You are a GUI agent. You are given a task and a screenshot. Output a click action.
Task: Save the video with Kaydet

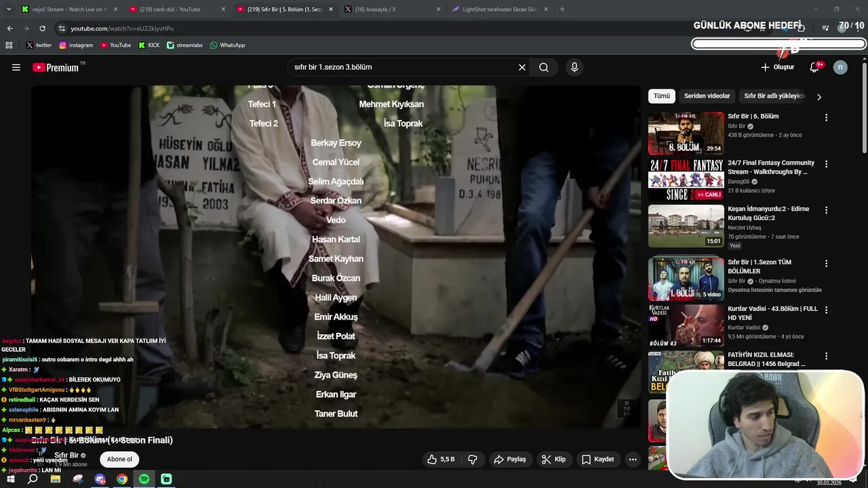[598, 459]
